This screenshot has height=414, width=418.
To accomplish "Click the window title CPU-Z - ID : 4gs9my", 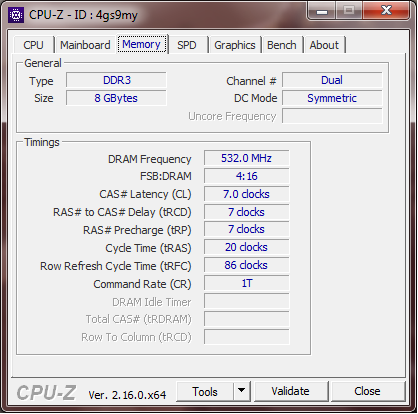I will (x=83, y=15).
